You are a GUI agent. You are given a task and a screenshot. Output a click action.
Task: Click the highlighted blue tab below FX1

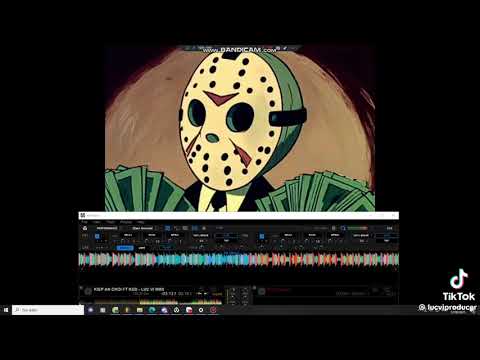[x=125, y=248]
